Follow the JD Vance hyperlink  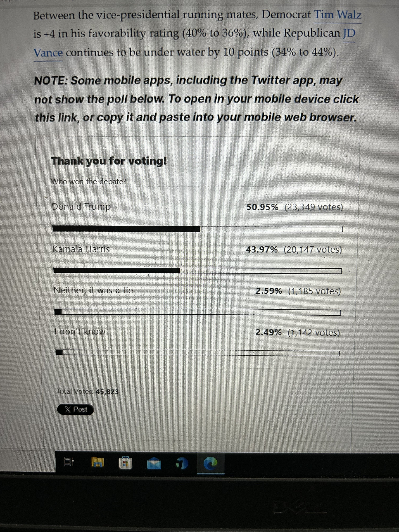tap(48, 53)
